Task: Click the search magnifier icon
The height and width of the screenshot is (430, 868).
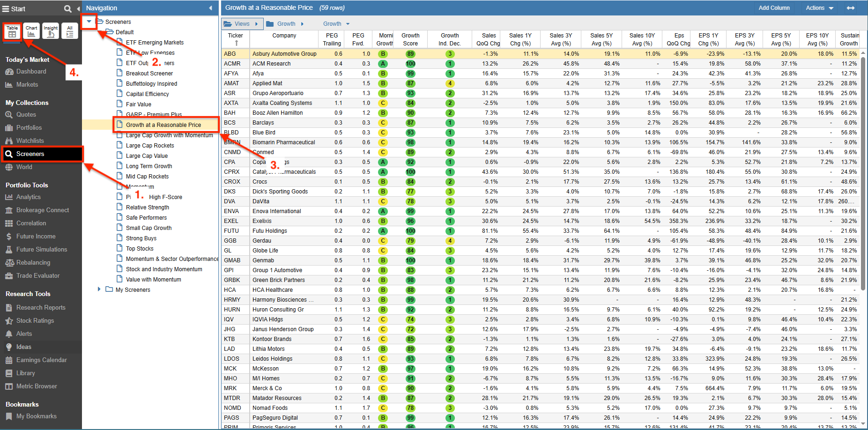Action: coord(68,9)
